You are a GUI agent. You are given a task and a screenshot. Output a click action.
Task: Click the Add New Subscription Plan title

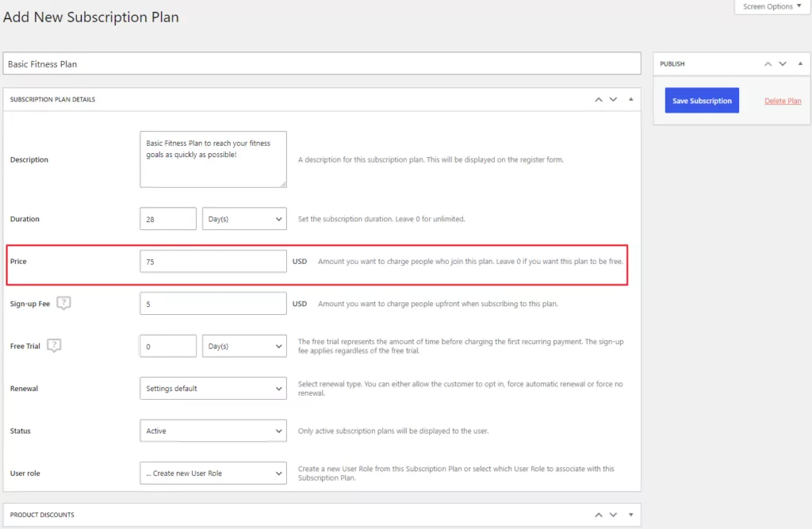pos(91,17)
